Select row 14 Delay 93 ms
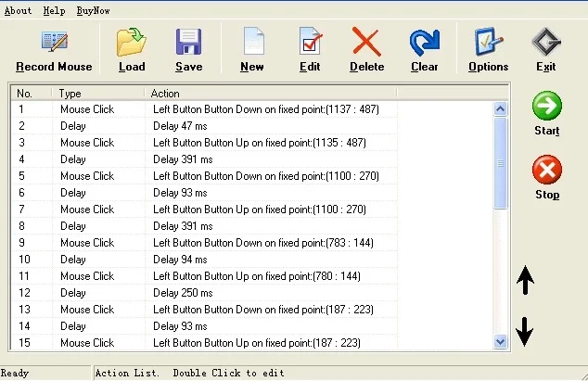 click(204, 326)
